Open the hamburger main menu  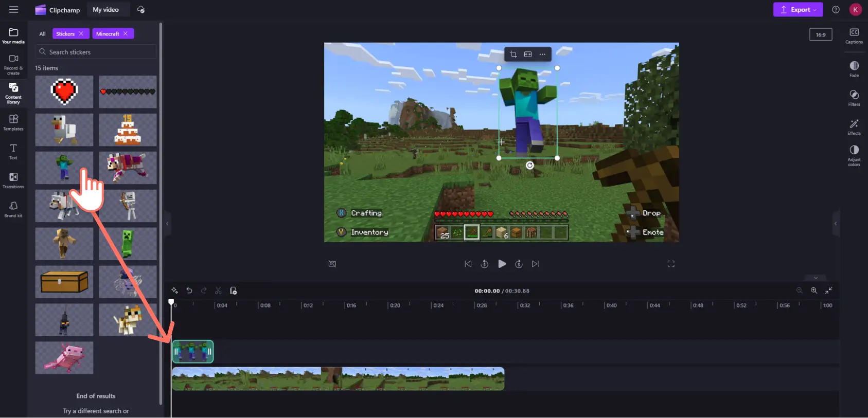13,10
